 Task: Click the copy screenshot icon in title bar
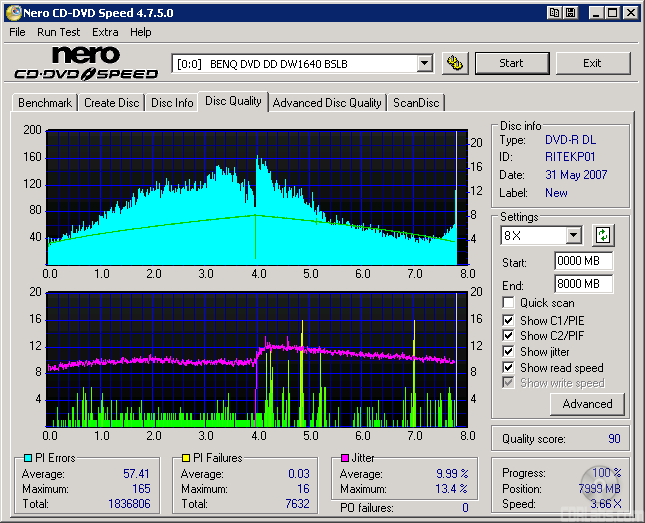554,13
